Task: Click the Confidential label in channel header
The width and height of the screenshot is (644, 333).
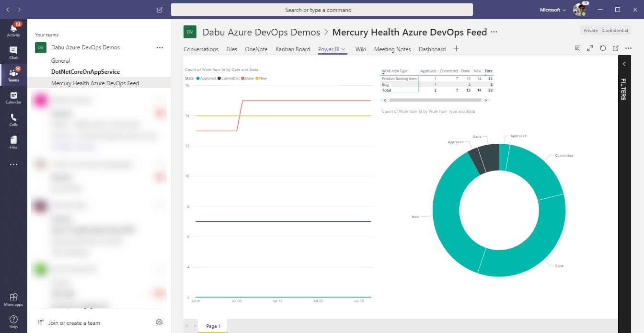Action: tap(615, 31)
